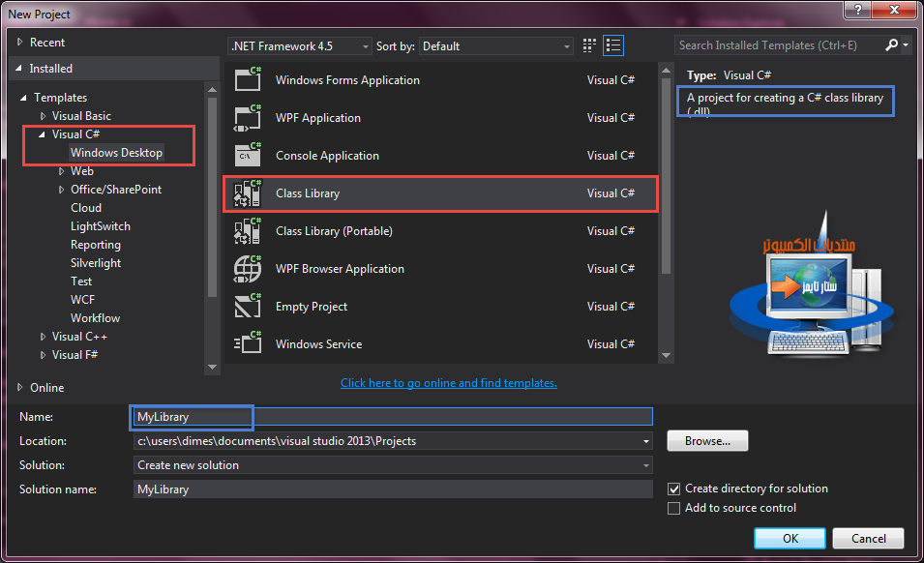Select the Test template category
924x563 pixels.
(81, 281)
